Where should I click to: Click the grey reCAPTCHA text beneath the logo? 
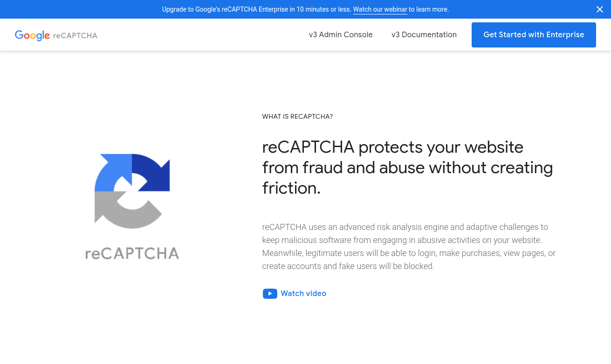[x=132, y=253]
